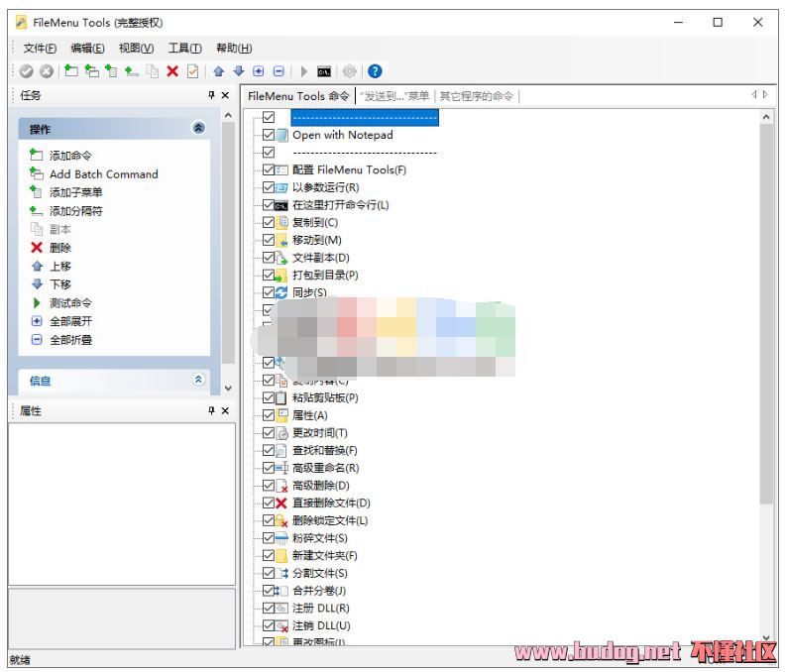Click the collapse all minus toolbar icon
Screen dimensions: 786x672
279,71
